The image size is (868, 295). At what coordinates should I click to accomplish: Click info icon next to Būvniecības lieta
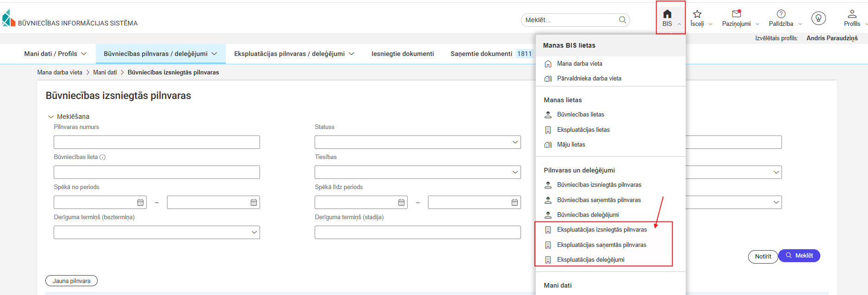(x=103, y=157)
